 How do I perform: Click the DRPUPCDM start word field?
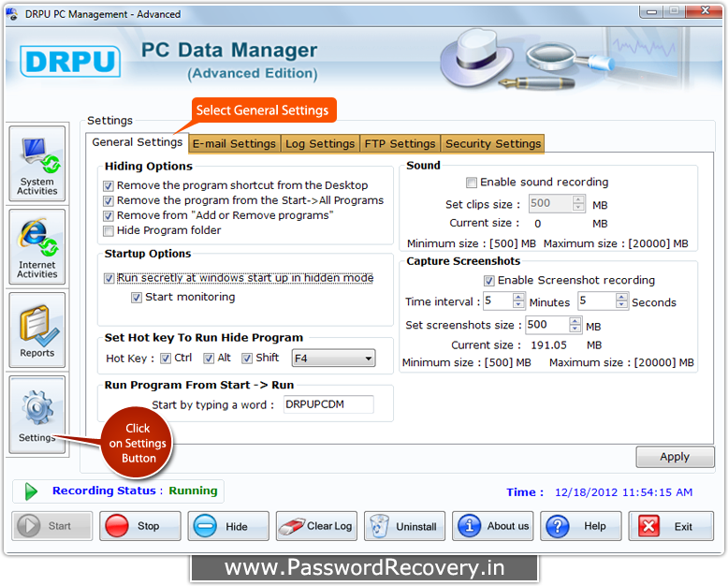click(x=328, y=404)
